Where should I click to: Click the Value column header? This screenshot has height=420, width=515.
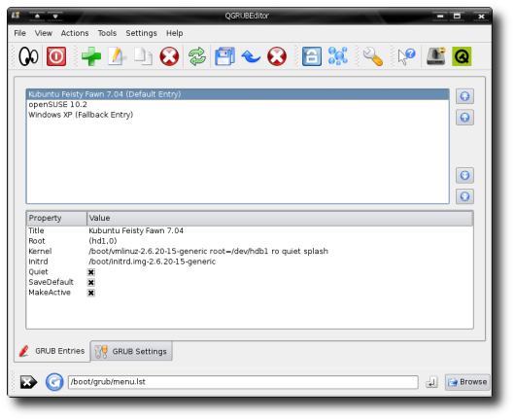(x=280, y=218)
